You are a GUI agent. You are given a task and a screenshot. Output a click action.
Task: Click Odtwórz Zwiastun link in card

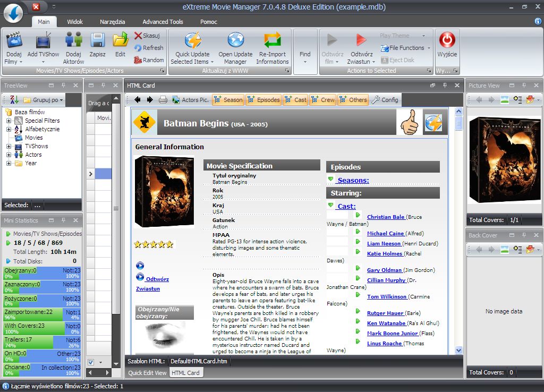coord(152,284)
